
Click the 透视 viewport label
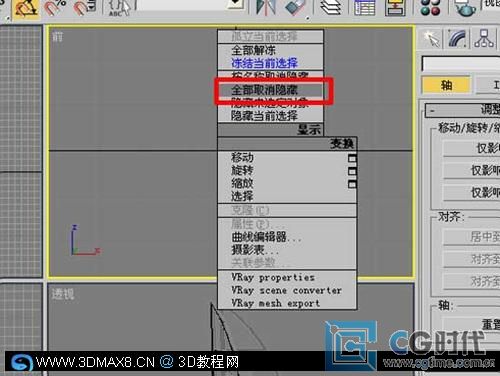pyautogui.click(x=63, y=294)
